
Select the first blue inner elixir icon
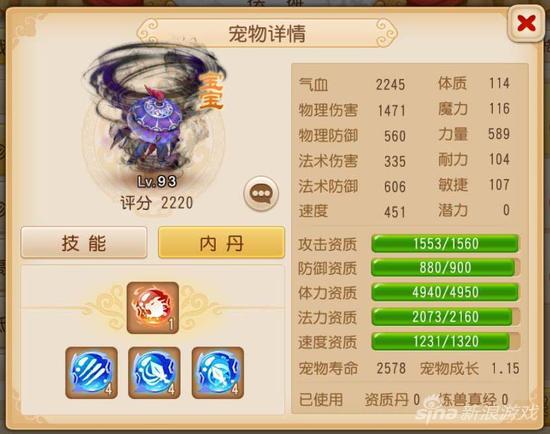[x=92, y=373]
